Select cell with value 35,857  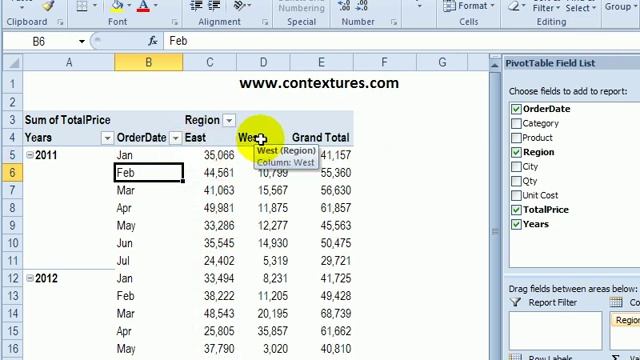coord(263,331)
